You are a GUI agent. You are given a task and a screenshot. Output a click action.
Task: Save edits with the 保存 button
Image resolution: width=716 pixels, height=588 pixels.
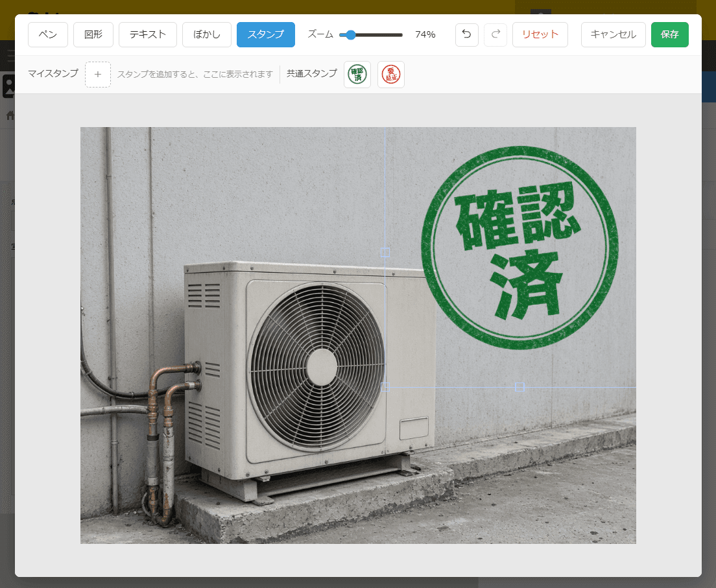pos(670,35)
